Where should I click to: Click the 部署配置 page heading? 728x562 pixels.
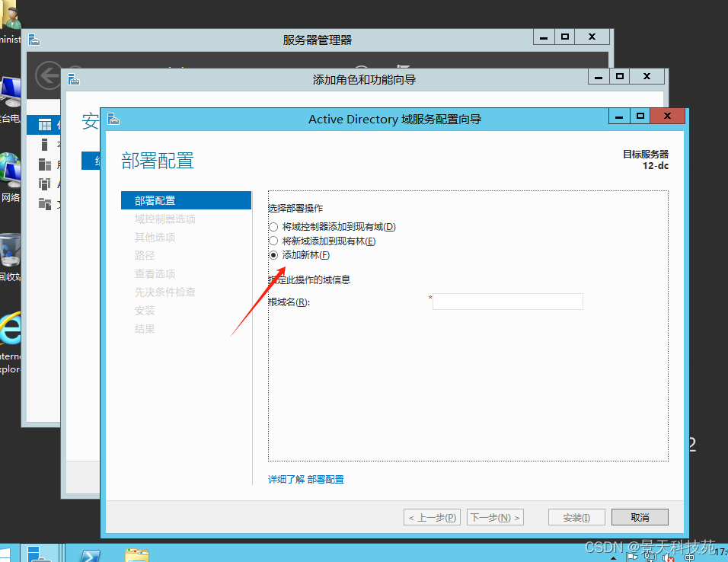click(x=158, y=161)
